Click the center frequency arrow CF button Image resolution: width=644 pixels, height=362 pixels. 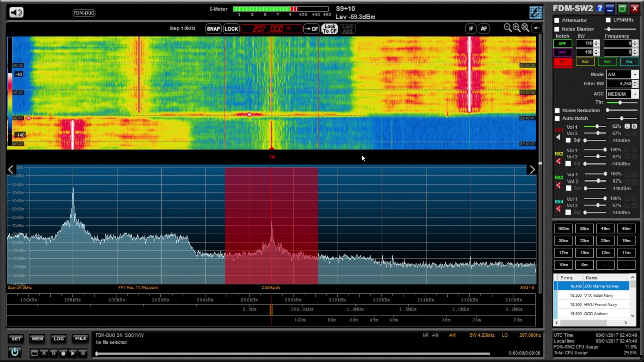tap(311, 29)
